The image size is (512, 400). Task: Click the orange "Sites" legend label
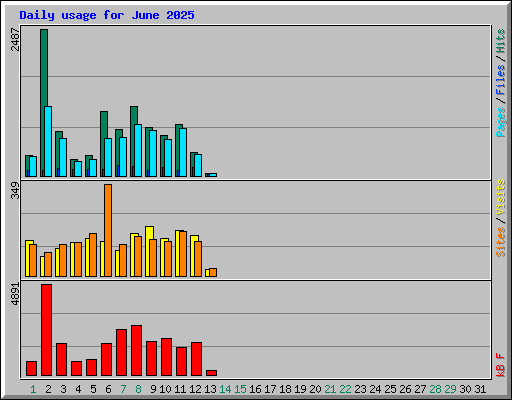click(500, 242)
